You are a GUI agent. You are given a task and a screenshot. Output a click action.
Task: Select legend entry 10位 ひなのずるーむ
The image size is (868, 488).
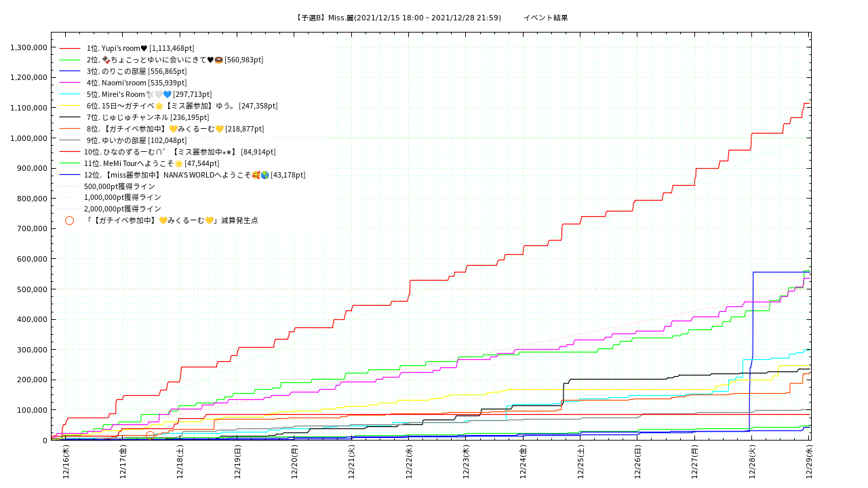(180, 152)
